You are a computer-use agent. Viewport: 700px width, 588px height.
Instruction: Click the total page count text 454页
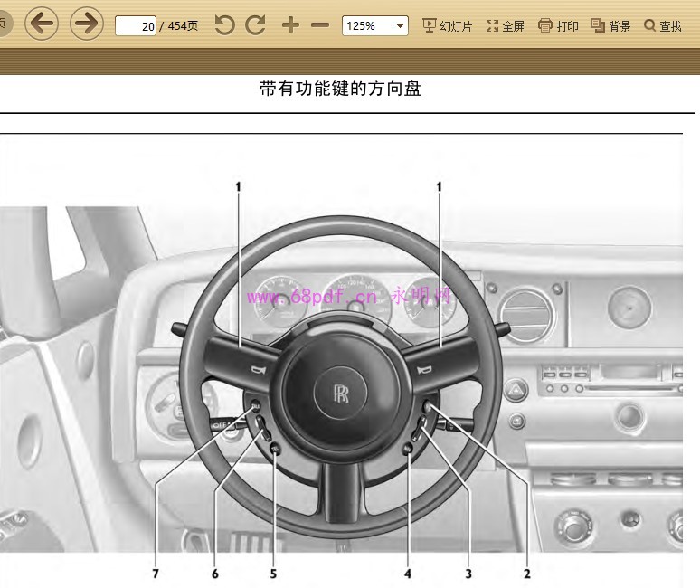183,26
